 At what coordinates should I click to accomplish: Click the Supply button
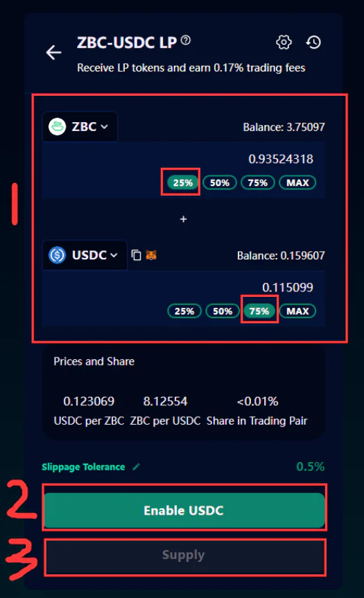point(184,555)
